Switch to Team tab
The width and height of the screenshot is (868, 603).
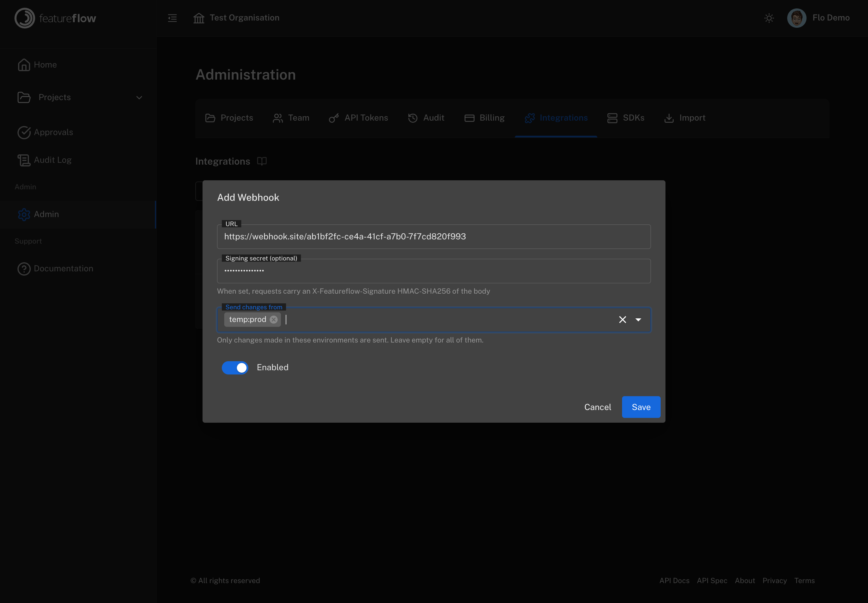(x=291, y=118)
